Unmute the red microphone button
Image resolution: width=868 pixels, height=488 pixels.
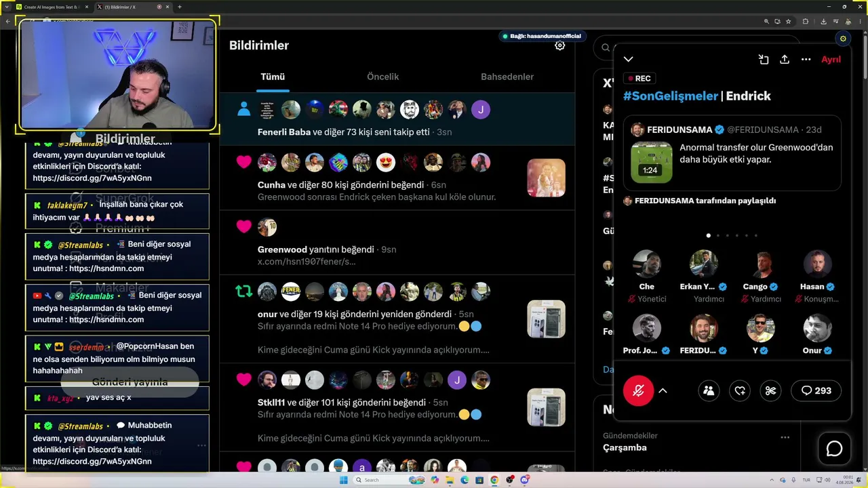point(638,390)
